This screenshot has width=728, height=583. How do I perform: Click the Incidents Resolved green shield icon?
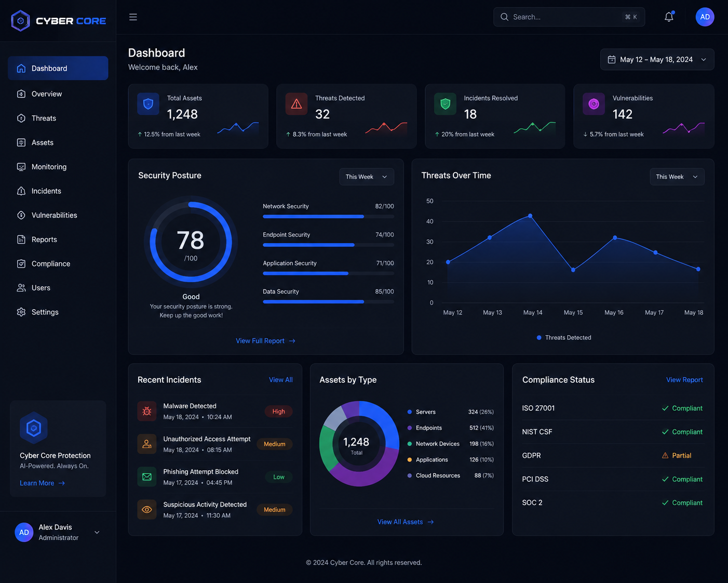tap(445, 104)
